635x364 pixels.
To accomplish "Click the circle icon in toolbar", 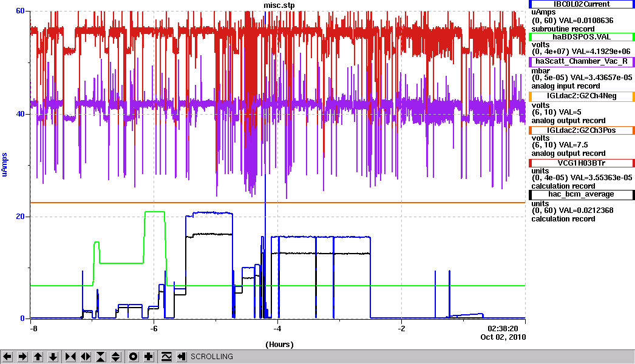I will pyautogui.click(x=133, y=357).
